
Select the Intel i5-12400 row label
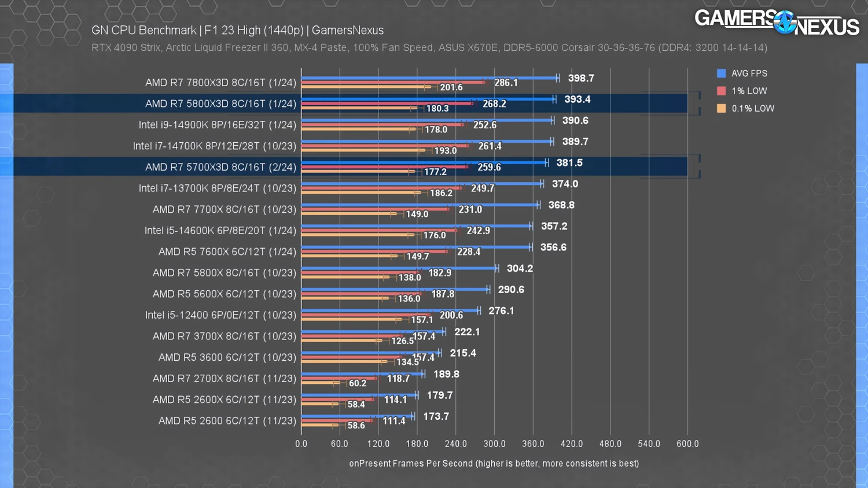tap(220, 315)
